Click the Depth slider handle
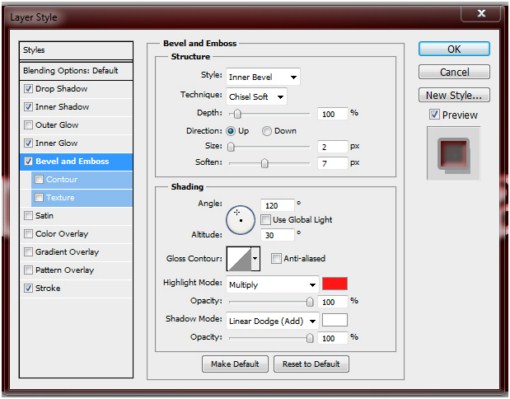510x399 pixels. tap(237, 114)
